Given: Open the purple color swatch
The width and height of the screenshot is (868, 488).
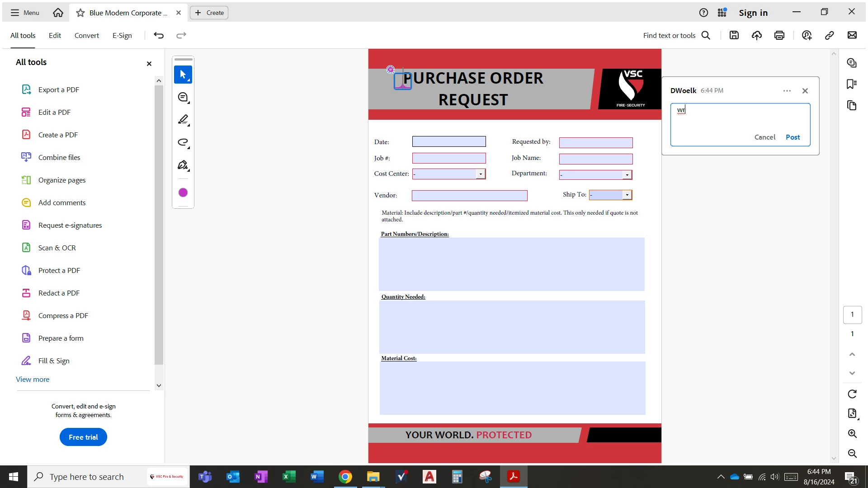Looking at the screenshot, I should [183, 192].
